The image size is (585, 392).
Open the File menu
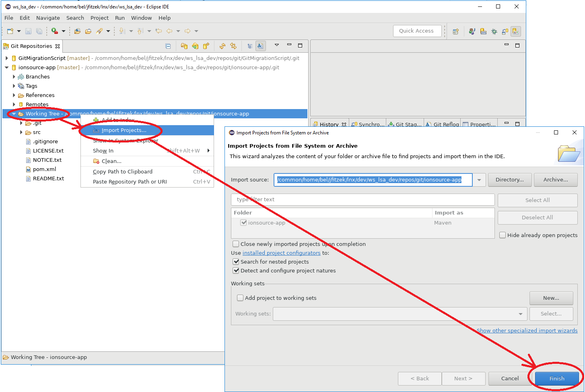9,18
